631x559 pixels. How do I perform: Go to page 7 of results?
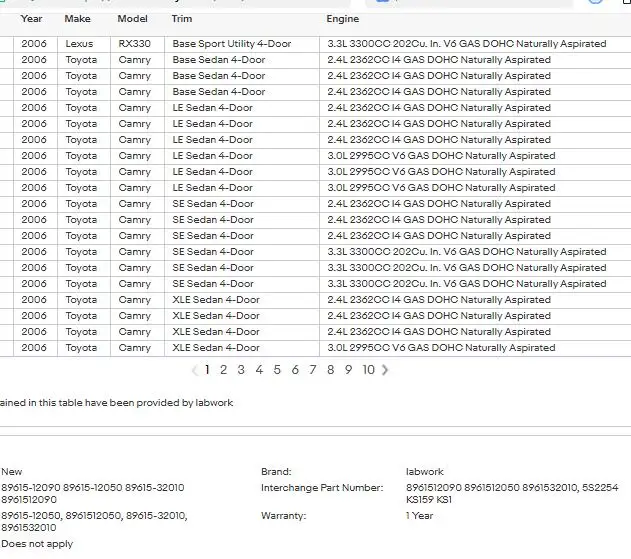(x=313, y=370)
